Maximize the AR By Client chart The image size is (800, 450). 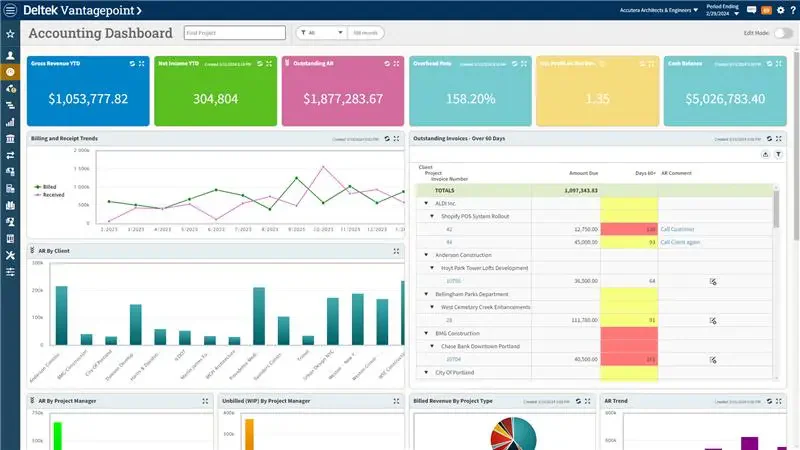point(396,251)
